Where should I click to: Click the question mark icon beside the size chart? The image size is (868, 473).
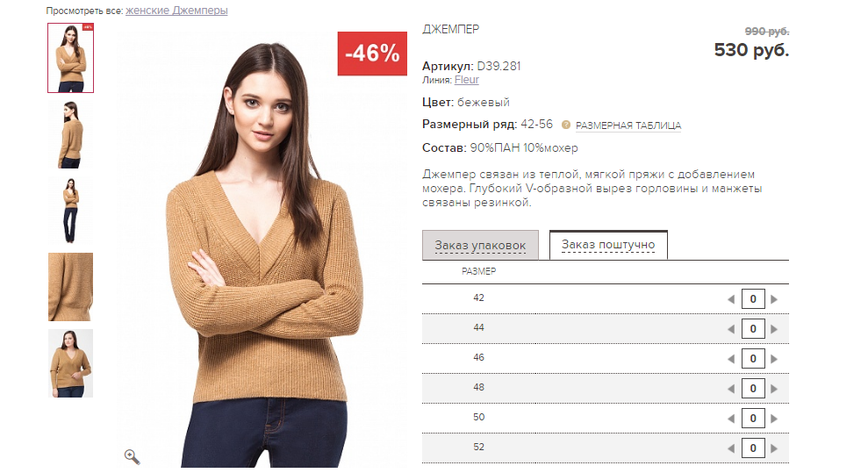566,125
